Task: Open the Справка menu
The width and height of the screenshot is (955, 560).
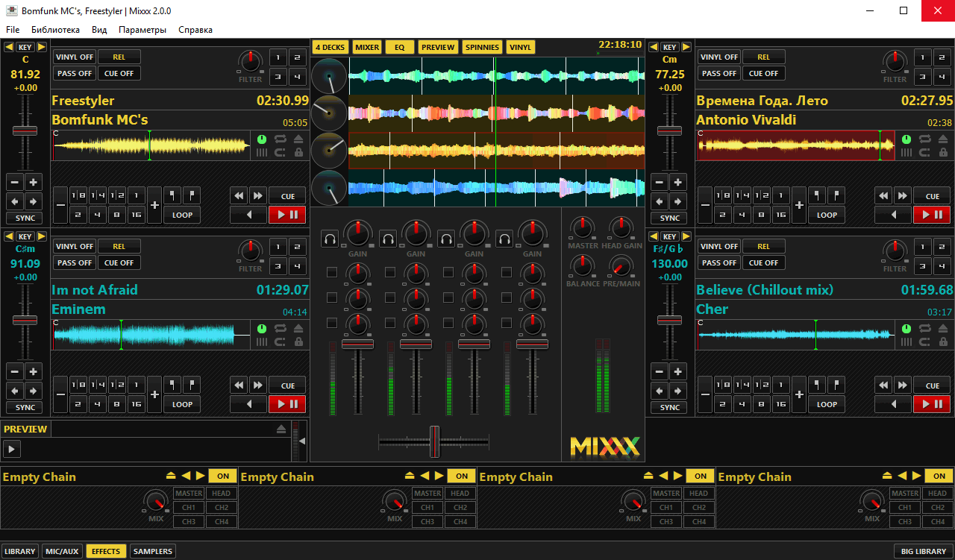Action: pyautogui.click(x=195, y=30)
